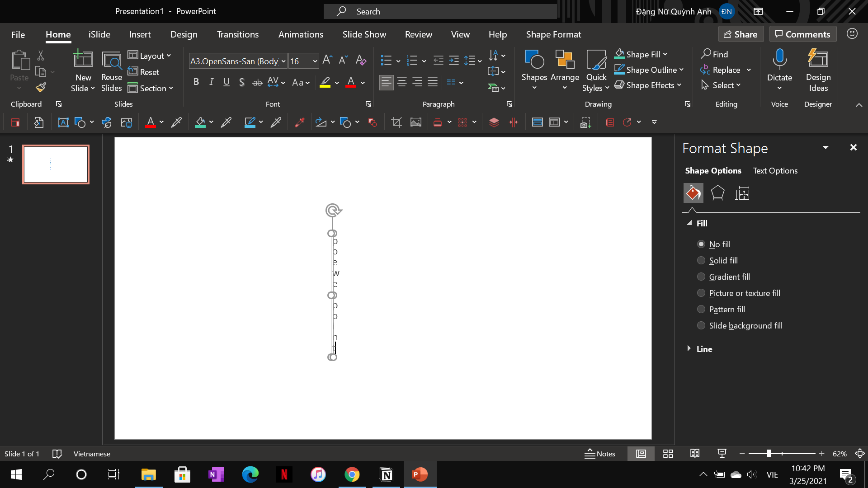Click the Clear All Formatting icon
The width and height of the screenshot is (868, 488).
click(x=361, y=60)
